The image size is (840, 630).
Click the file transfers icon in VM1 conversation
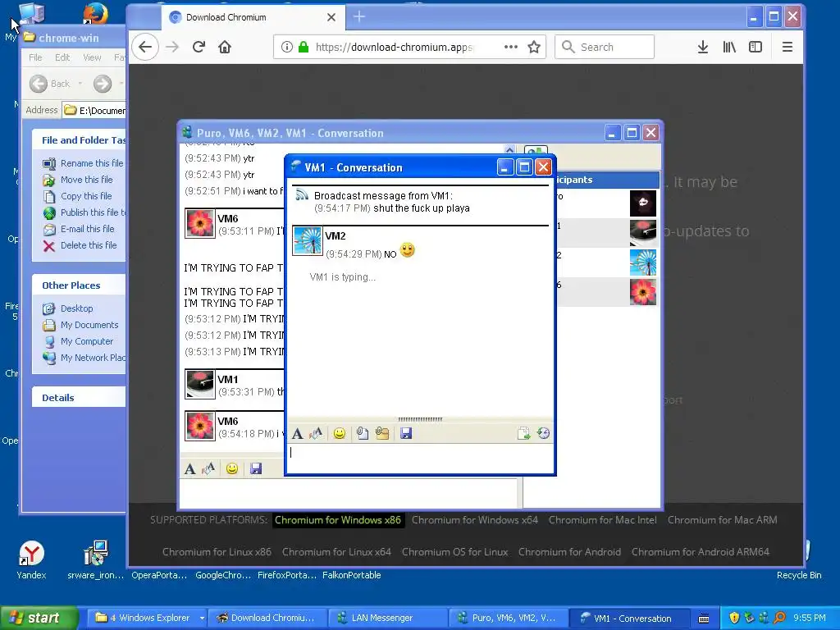point(523,433)
